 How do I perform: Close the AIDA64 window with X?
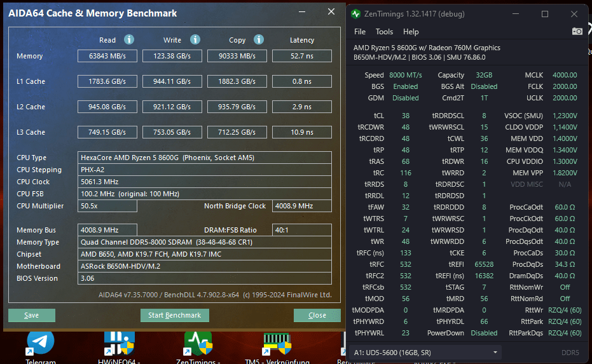coord(331,11)
